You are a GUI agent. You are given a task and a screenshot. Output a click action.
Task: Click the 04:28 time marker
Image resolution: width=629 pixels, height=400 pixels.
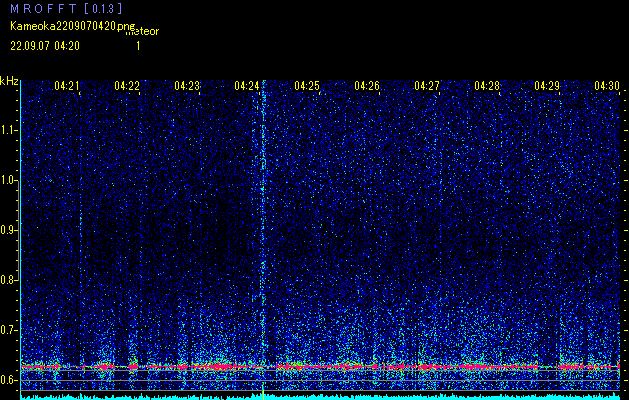[487, 85]
